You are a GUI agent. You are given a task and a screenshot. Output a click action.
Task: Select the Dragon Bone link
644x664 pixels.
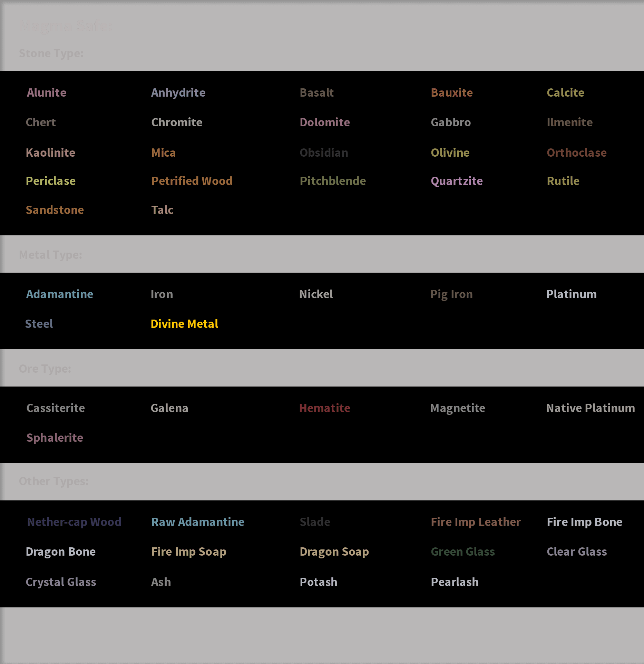click(x=61, y=551)
